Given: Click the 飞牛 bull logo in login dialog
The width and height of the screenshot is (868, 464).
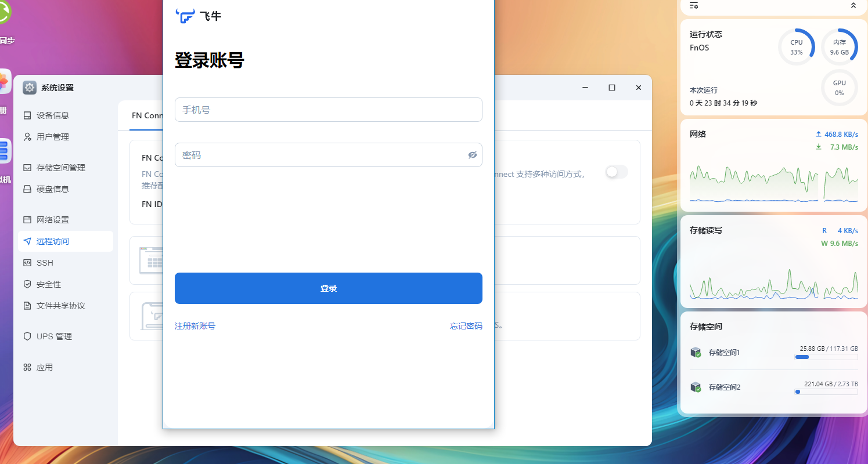Looking at the screenshot, I should [x=185, y=16].
